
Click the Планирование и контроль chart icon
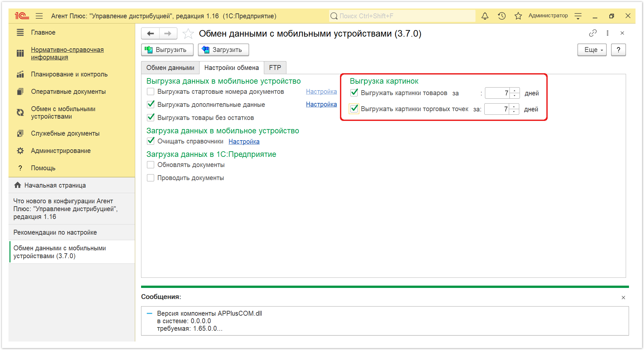(x=20, y=74)
